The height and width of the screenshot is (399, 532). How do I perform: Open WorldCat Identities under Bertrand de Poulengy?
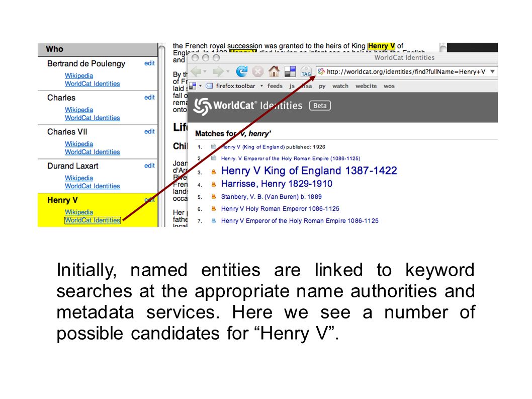coord(93,84)
